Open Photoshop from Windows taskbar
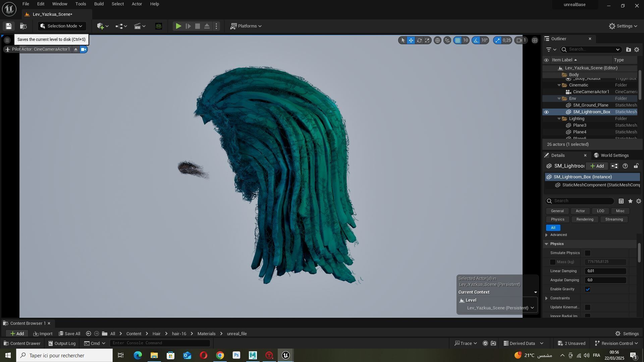This screenshot has height=362, width=644. pos(236,355)
